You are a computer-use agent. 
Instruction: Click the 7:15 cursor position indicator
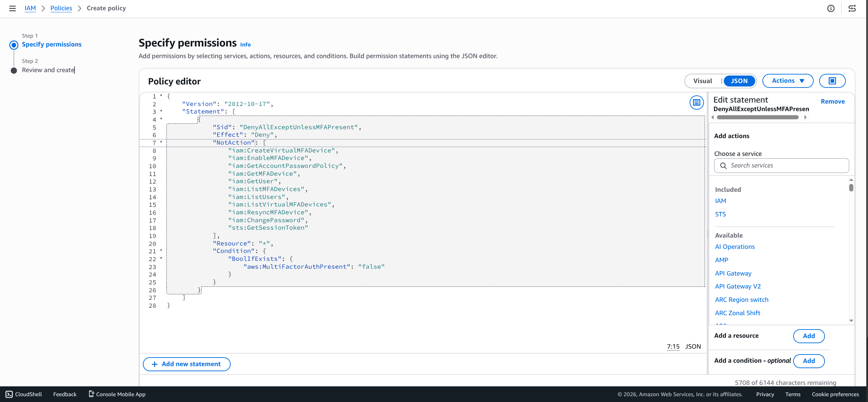673,347
